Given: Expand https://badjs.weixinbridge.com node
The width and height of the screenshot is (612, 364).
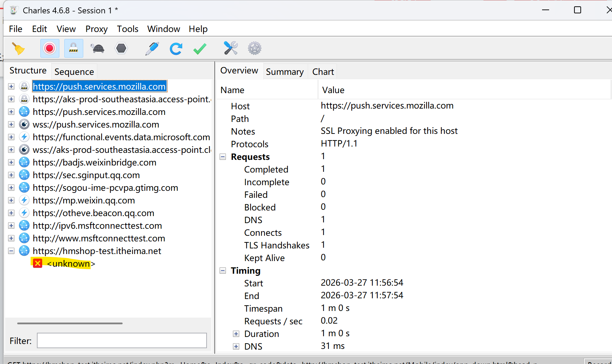Looking at the screenshot, I should tap(11, 162).
